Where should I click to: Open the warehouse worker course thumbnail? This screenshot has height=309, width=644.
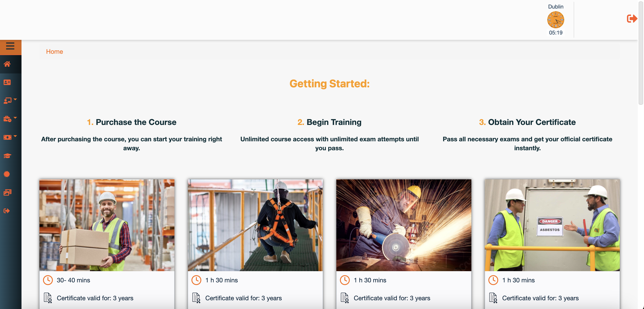(107, 225)
